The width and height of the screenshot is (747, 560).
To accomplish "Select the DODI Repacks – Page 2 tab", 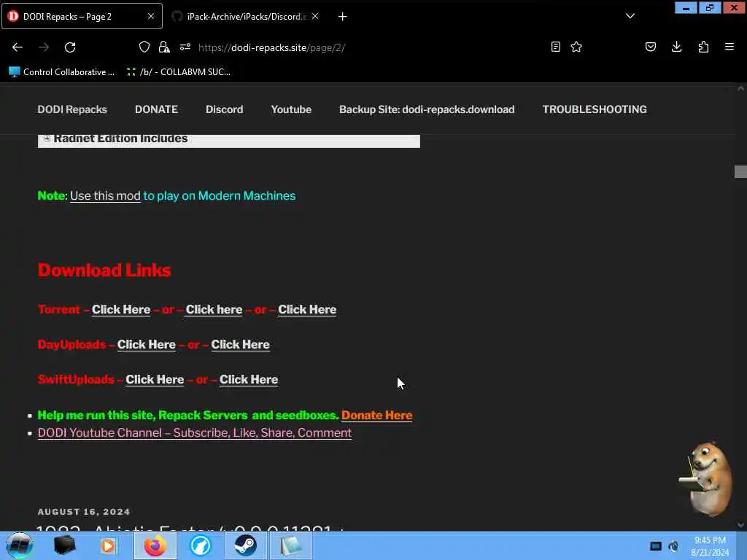I will coord(82,16).
